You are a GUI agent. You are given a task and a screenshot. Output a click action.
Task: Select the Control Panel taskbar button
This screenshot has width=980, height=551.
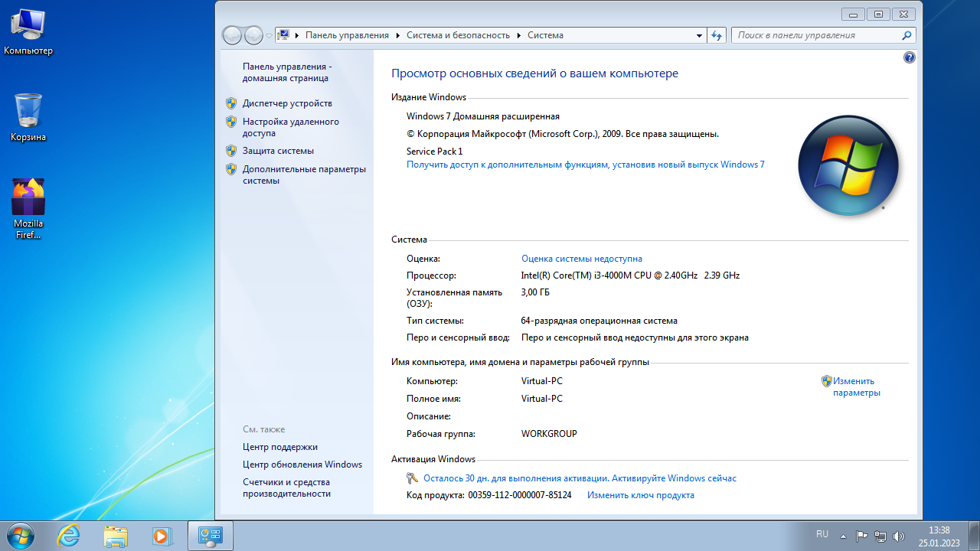pos(210,536)
